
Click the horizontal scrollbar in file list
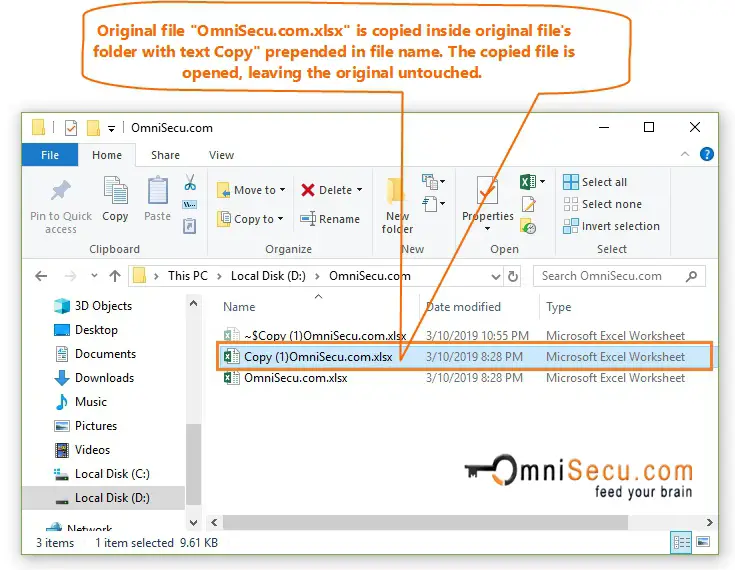pos(425,522)
